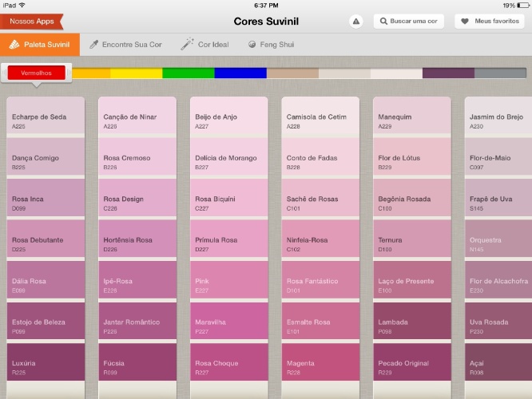532x399 pixels.
Task: Select the purple color family segment
Action: coord(448,73)
